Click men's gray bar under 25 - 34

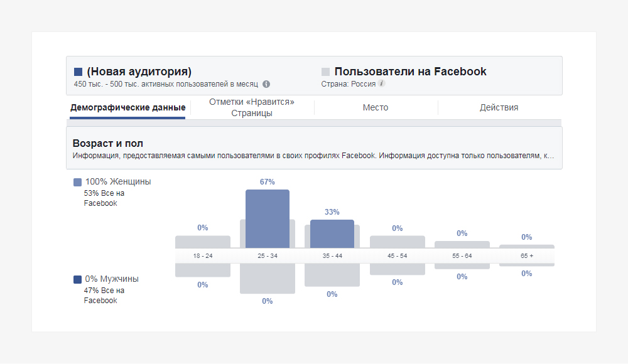coord(267,279)
